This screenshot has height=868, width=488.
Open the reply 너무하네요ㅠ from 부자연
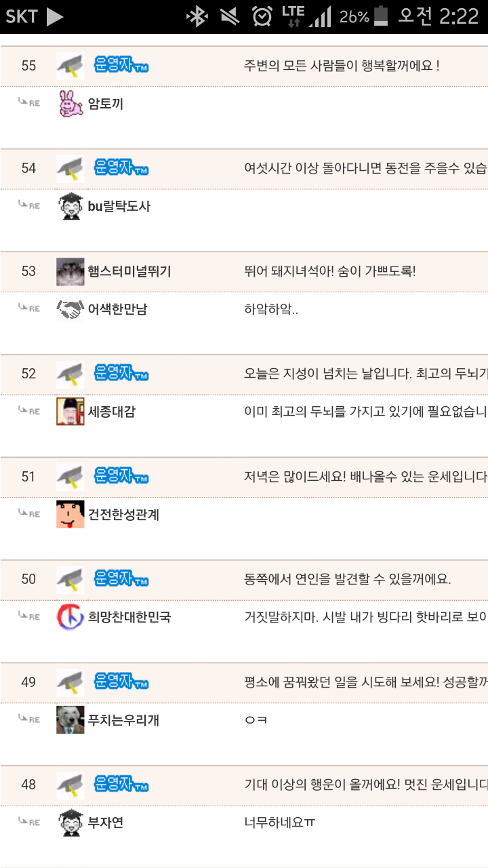pos(280,823)
